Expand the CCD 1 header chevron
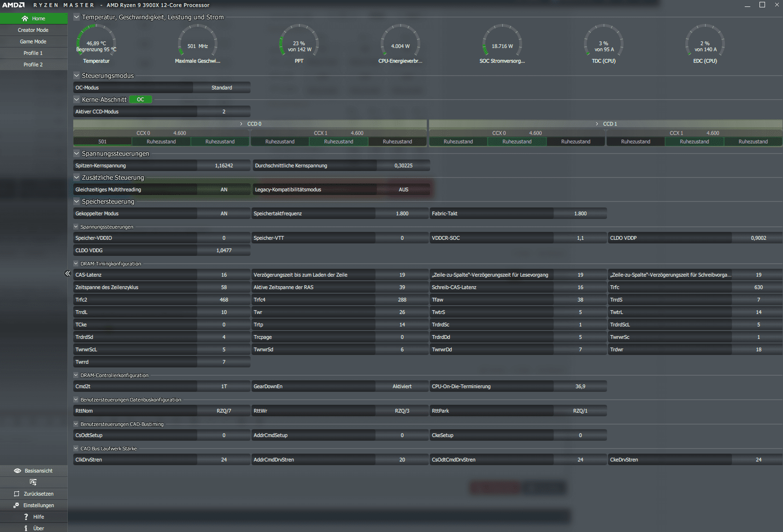 tap(597, 124)
